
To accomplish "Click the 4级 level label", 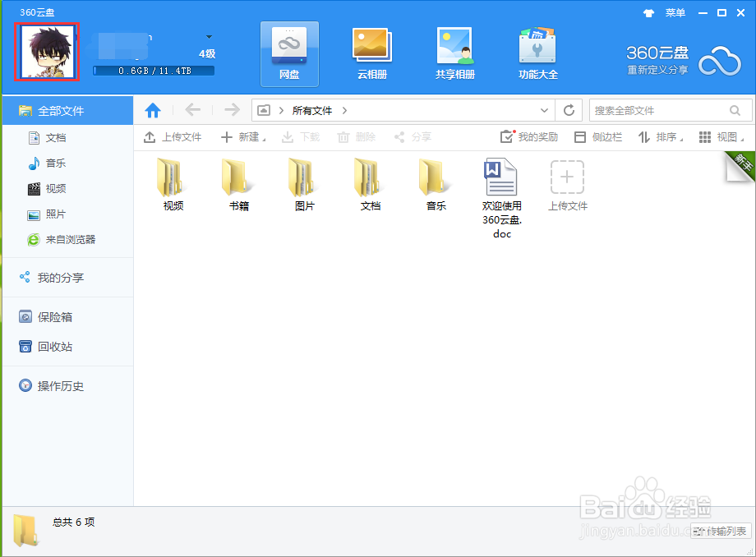I will click(x=207, y=53).
